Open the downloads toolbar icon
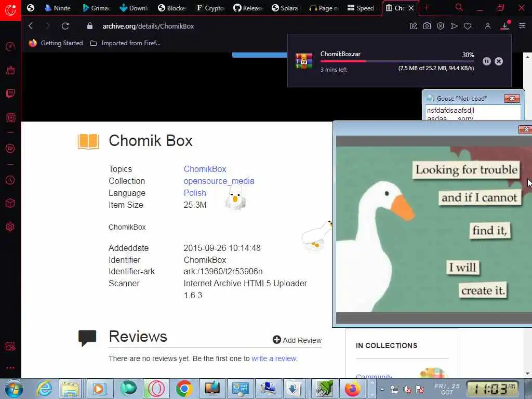532x399 pixels. [505, 26]
